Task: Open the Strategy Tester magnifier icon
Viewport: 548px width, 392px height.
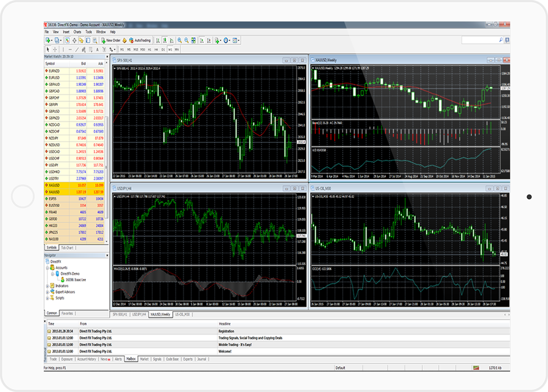Action: click(x=95, y=40)
